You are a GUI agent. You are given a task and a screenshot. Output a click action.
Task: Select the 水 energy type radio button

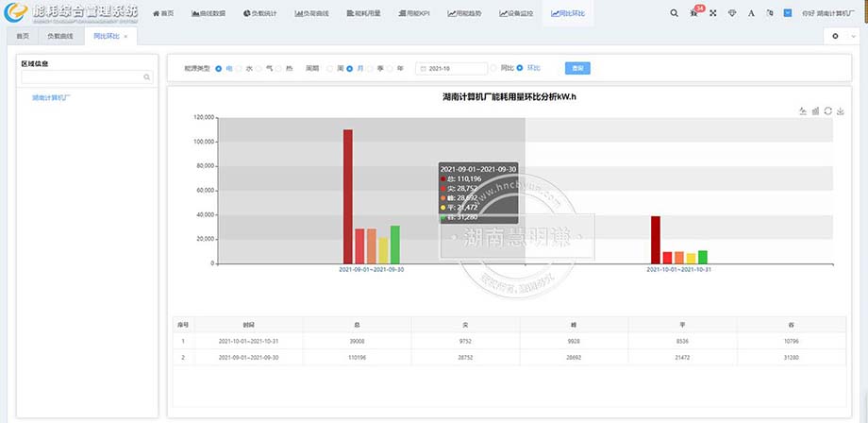pos(242,68)
